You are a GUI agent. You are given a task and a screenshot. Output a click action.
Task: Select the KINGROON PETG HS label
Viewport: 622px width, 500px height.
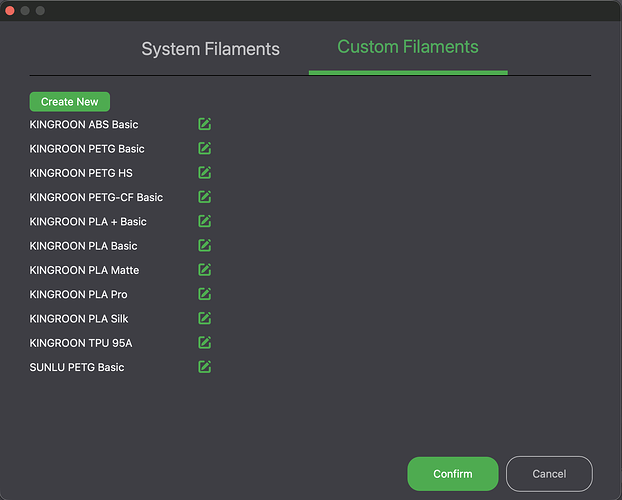click(81, 173)
